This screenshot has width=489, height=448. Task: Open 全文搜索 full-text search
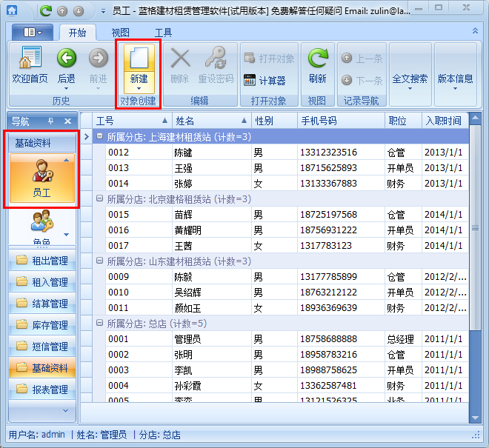pyautogui.click(x=410, y=78)
